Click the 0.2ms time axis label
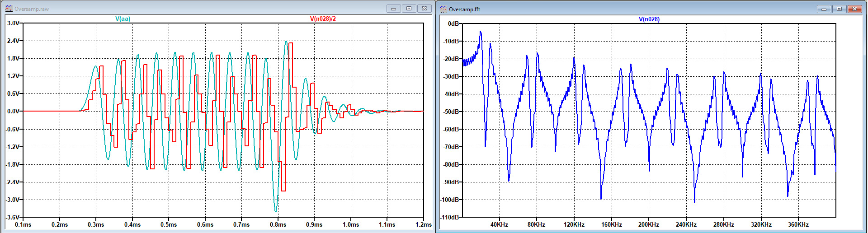Image resolution: width=868 pixels, height=233 pixels. point(60,224)
